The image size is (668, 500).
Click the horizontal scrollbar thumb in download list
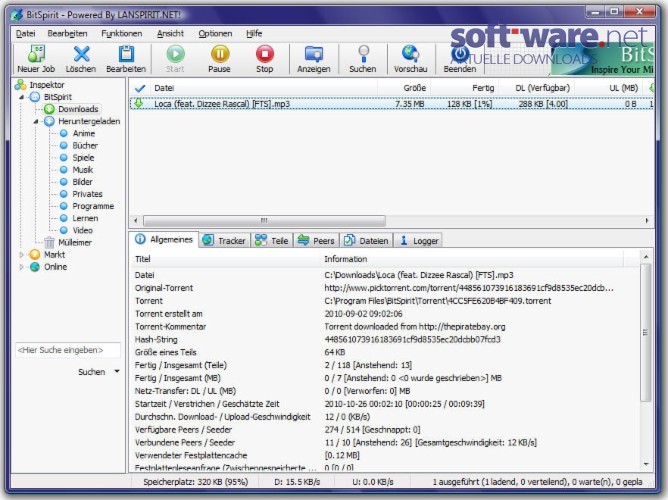point(265,221)
